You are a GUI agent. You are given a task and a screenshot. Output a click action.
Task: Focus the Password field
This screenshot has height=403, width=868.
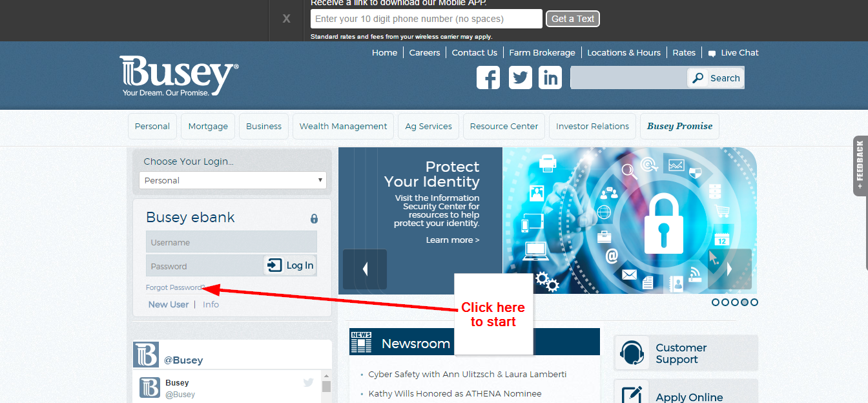[204, 266]
